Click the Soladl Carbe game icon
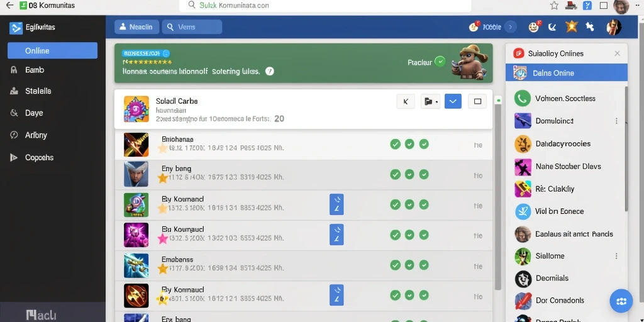Screen dimensions: 644x322 click(136, 109)
